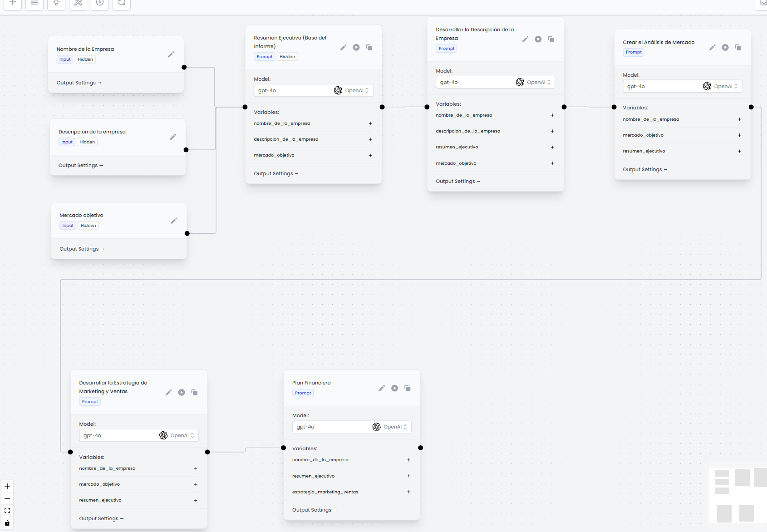Screen dimensions: 767x532
Task: Click the add-node plus button in toolbar
Action: (13, 3)
